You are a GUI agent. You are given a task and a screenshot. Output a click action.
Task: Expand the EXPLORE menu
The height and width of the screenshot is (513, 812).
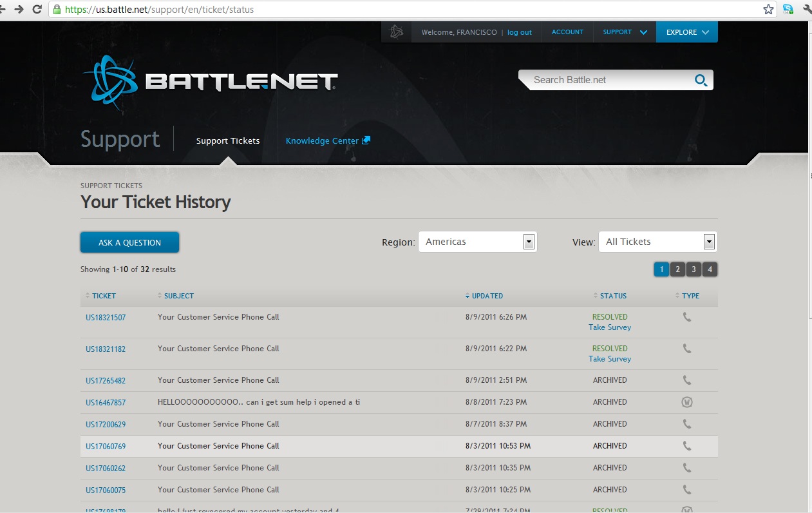tap(687, 32)
